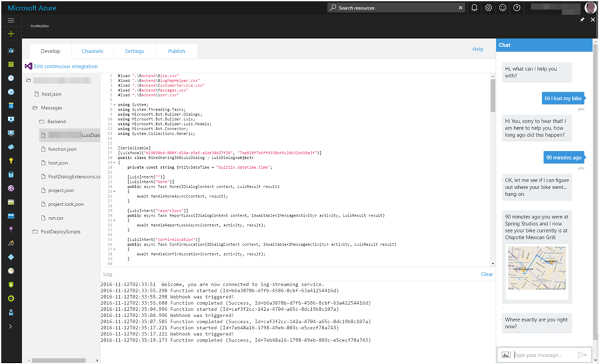The height and width of the screenshot is (364, 599).
Task: Collapse the Messages folder
Action: click(51, 108)
